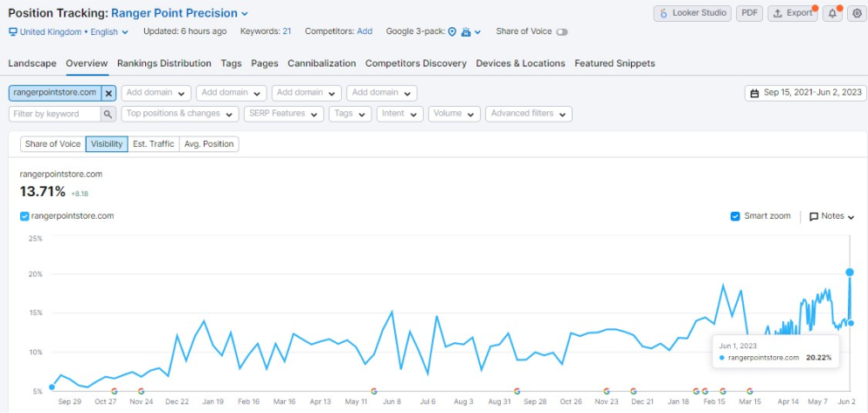Click the 20.22% tooltip value
Viewport: 868px width, 413px height.
click(819, 358)
